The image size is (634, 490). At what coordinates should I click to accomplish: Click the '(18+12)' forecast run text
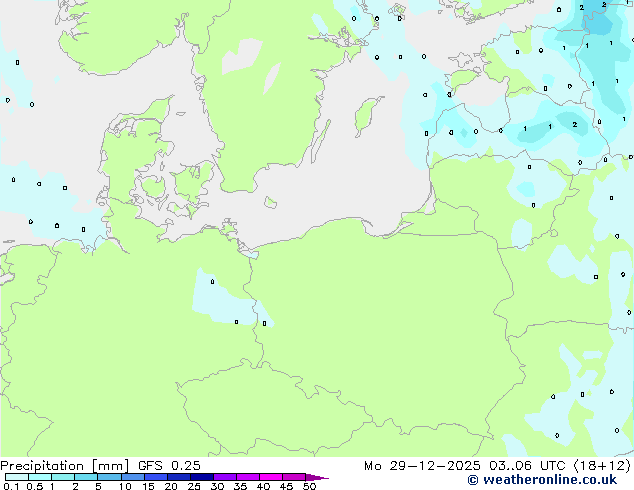(602, 466)
